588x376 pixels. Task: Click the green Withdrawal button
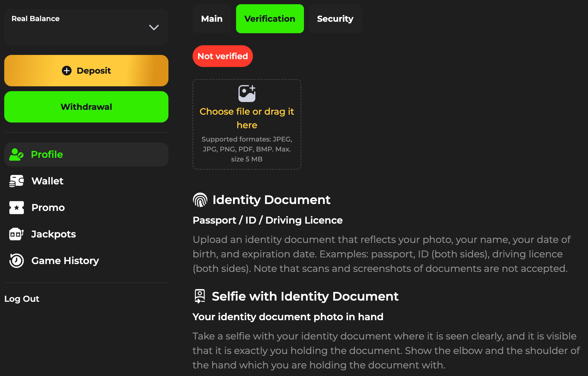[x=86, y=107]
